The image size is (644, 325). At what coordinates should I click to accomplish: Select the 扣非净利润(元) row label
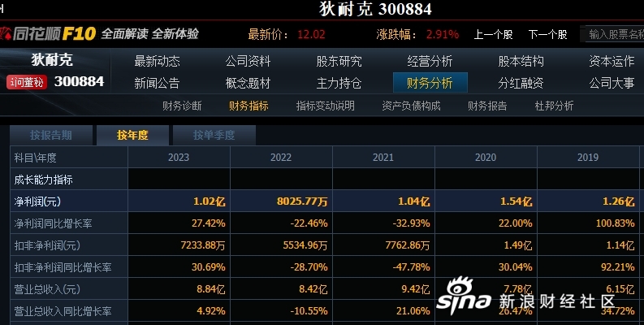coord(47,245)
